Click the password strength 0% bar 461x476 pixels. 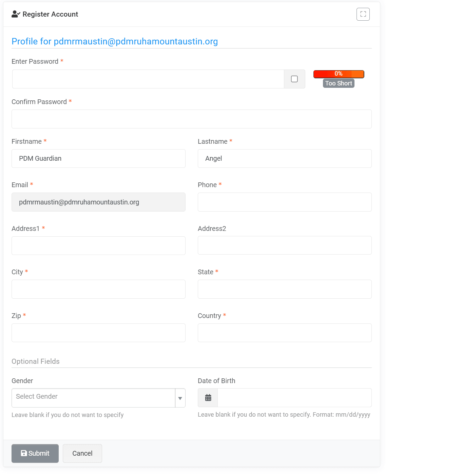[339, 74]
